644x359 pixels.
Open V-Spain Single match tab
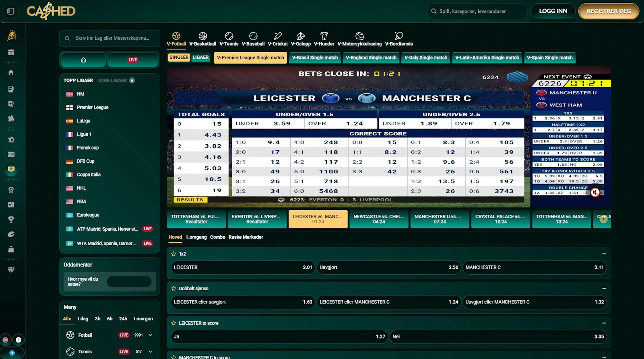point(550,58)
